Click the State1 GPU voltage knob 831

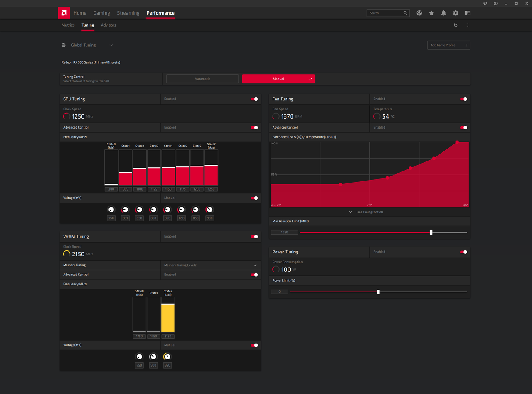(125, 210)
